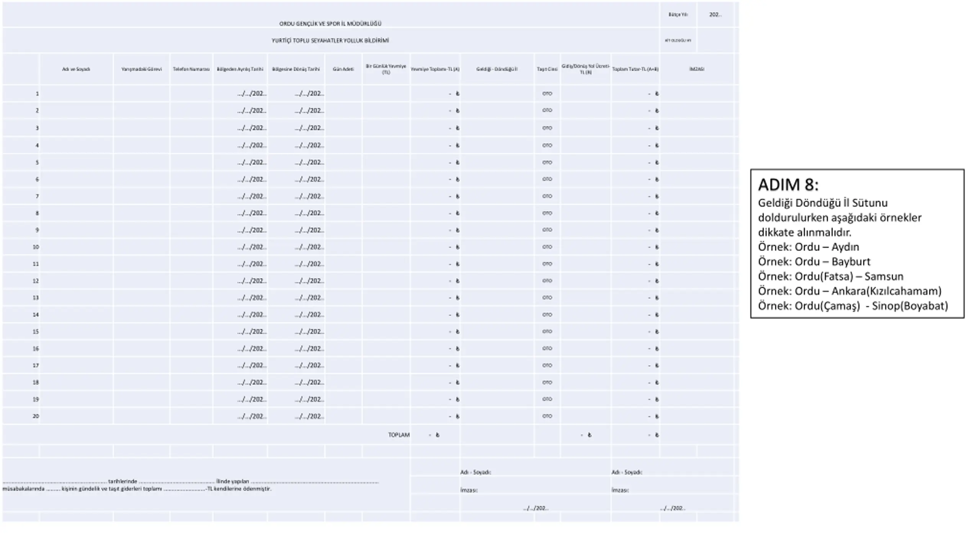Select the 'Örnek: Ordu – Aydın' line

(x=808, y=247)
